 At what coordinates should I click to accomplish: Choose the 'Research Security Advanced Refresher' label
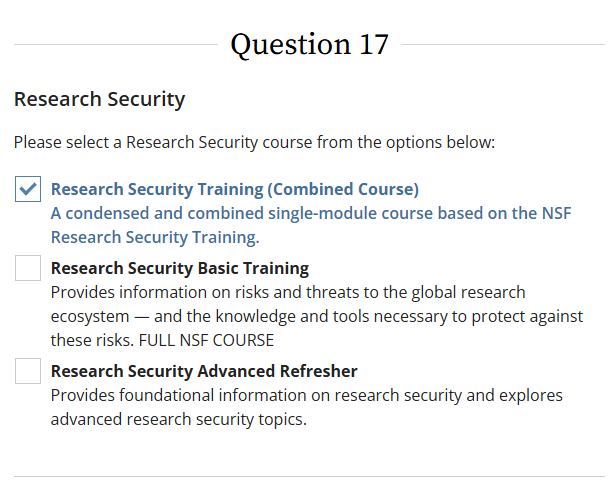click(x=204, y=372)
